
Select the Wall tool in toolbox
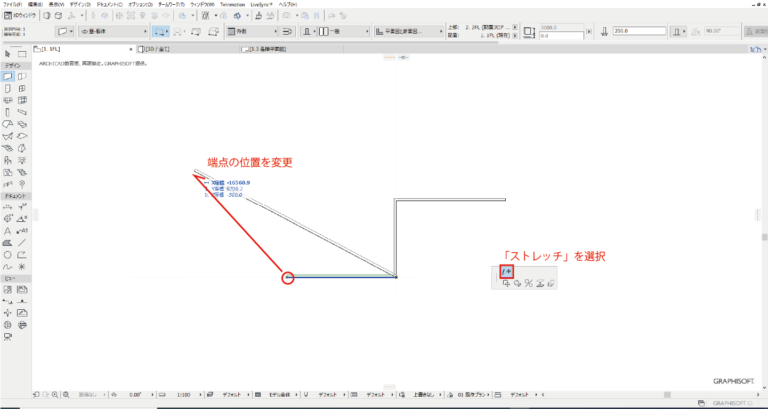tap(7, 76)
